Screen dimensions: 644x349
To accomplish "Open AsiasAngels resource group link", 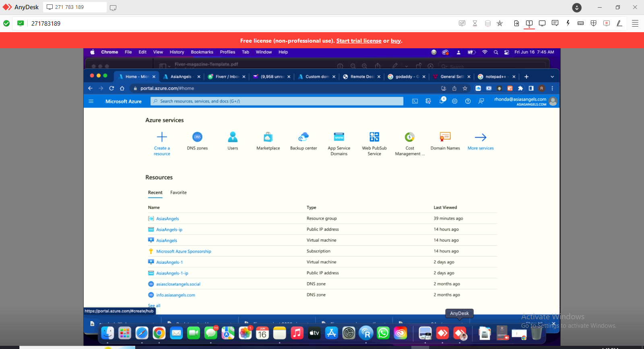I will tap(167, 219).
